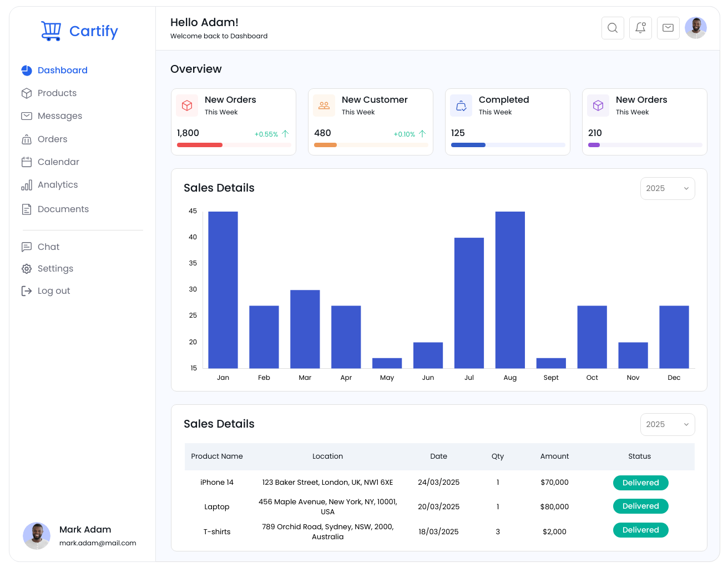
Task: Select Analytics in the sidebar
Action: tap(58, 185)
